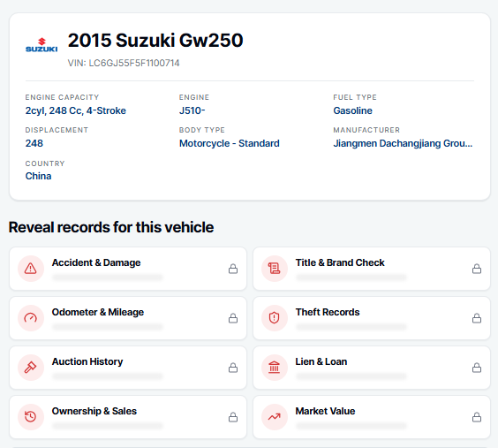Click the lock icon on Title & Brand Check
The width and height of the screenshot is (498, 448).
(x=477, y=269)
